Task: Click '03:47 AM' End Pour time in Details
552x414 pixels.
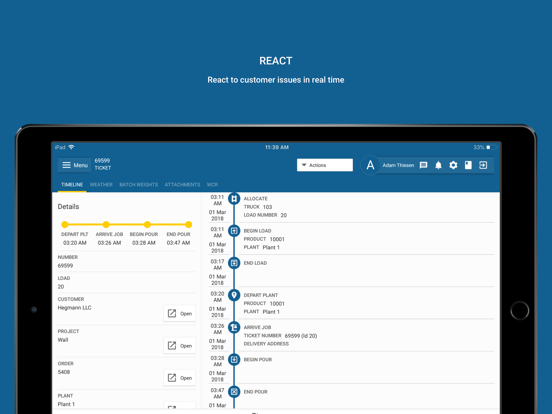Action: coord(178,243)
